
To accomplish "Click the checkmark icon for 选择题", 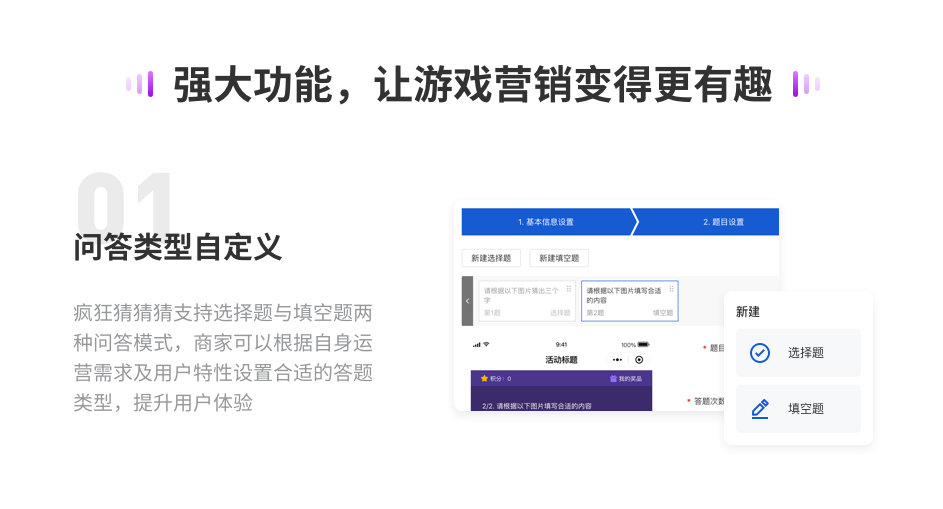I will pyautogui.click(x=760, y=353).
